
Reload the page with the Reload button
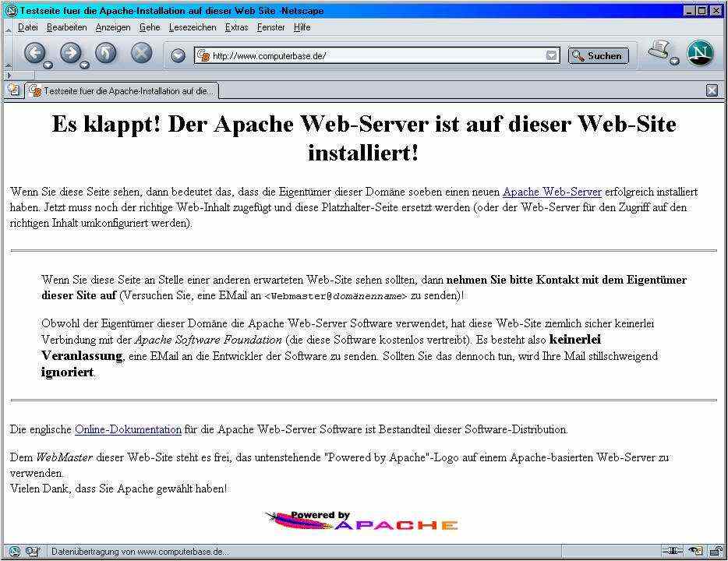click(x=106, y=52)
